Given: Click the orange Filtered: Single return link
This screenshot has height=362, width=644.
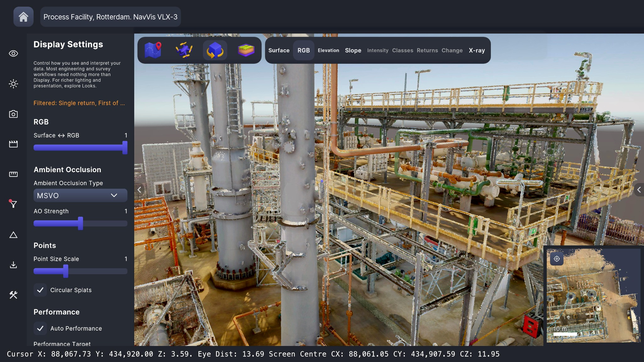Looking at the screenshot, I should [x=79, y=103].
